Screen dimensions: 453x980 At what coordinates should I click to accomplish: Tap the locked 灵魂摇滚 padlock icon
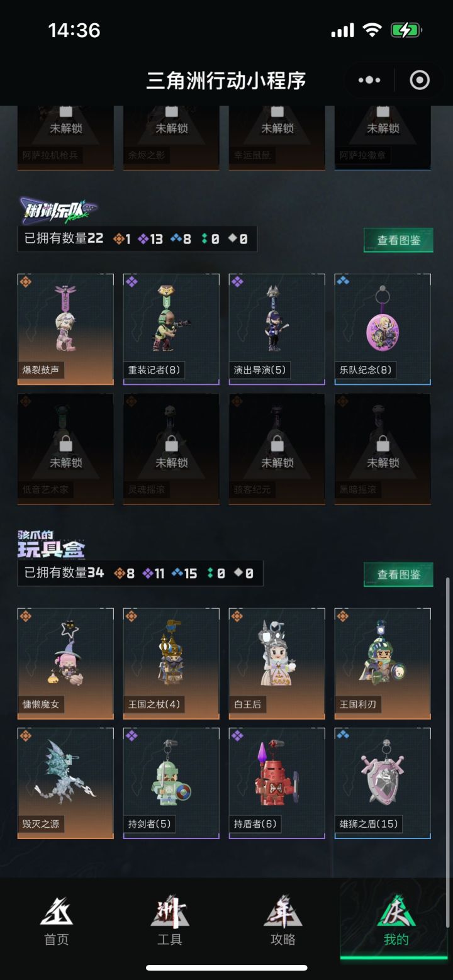click(x=171, y=445)
